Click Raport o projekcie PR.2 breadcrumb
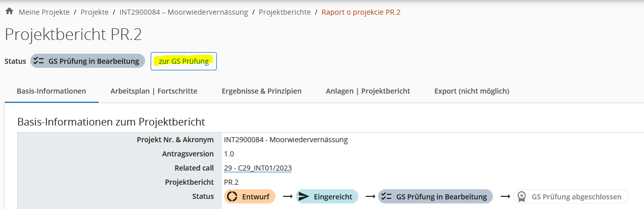The width and height of the screenshot is (644, 209). [x=361, y=12]
